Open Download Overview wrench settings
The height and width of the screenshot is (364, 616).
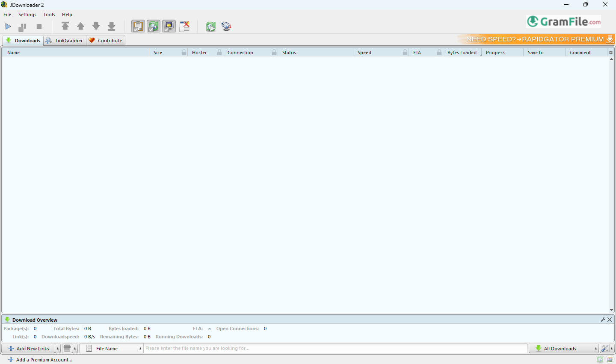point(603,320)
